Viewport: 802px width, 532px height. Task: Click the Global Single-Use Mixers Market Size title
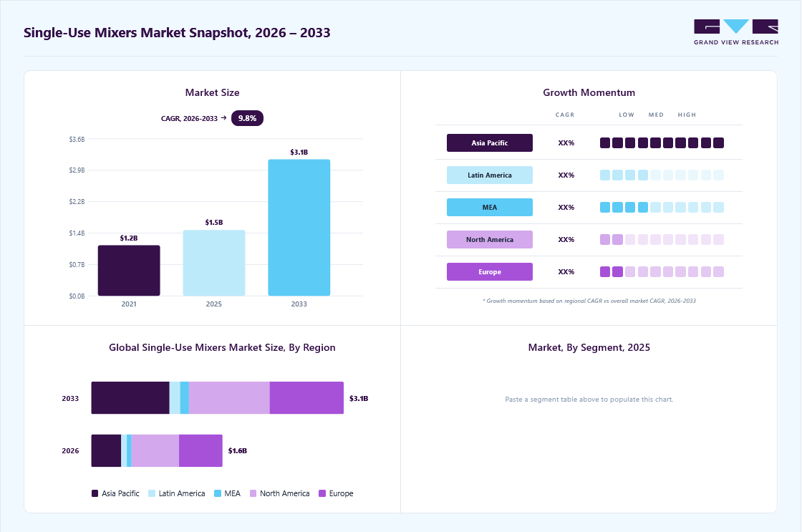(x=222, y=348)
